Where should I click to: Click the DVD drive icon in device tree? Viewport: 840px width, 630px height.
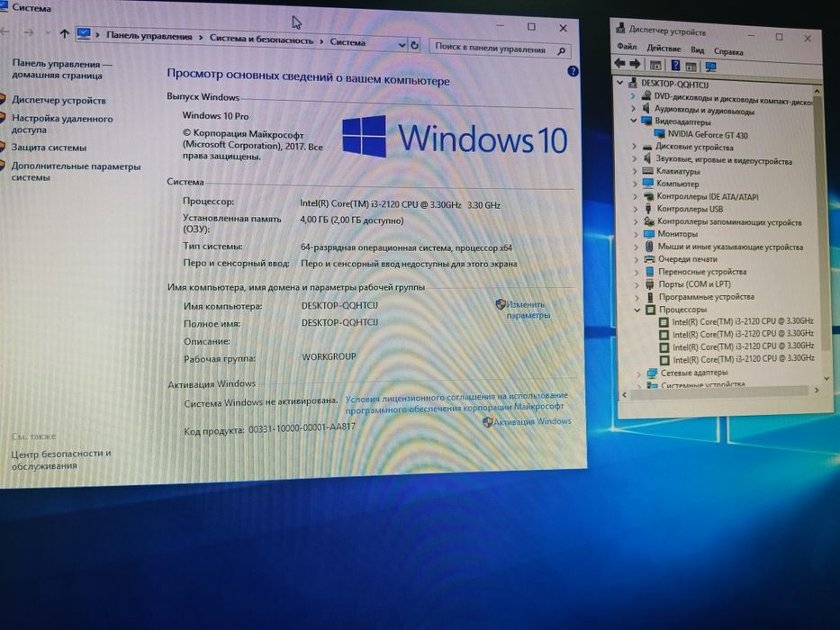(x=646, y=95)
